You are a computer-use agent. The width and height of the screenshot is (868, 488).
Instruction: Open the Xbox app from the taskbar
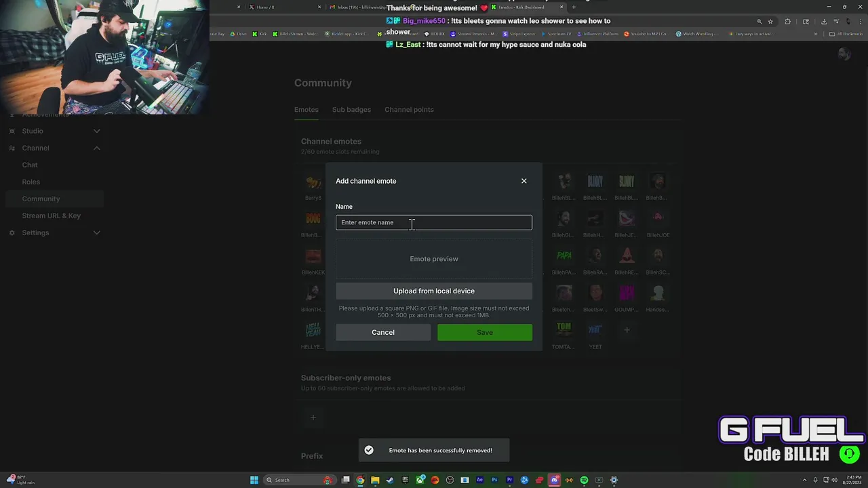pos(420,480)
